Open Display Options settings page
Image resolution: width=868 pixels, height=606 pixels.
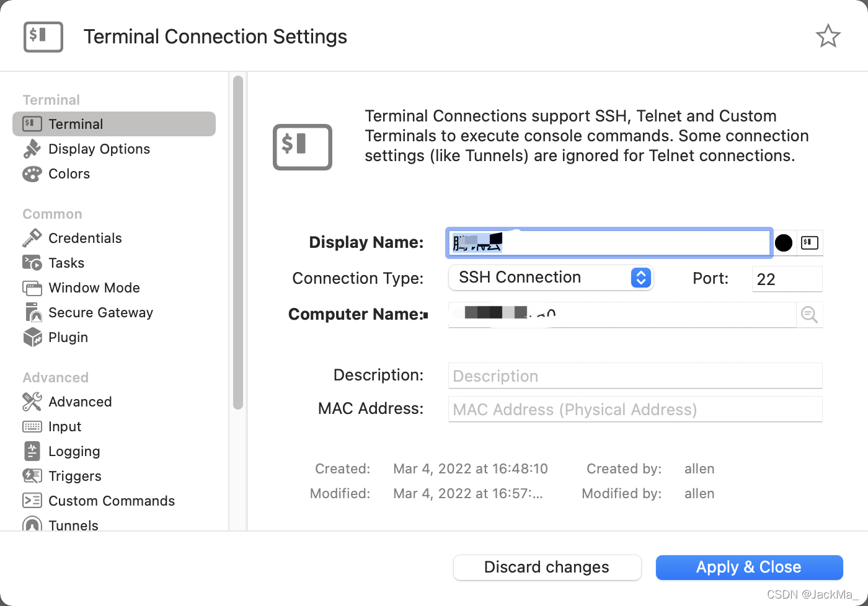[99, 149]
